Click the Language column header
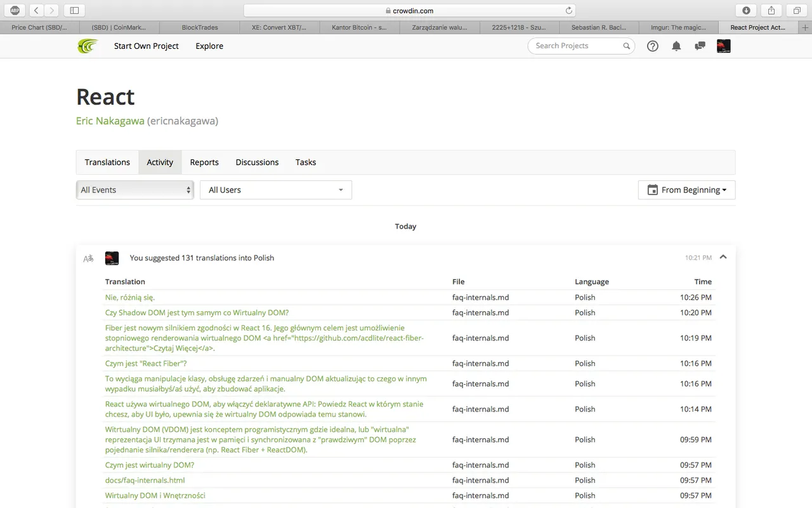 click(592, 281)
